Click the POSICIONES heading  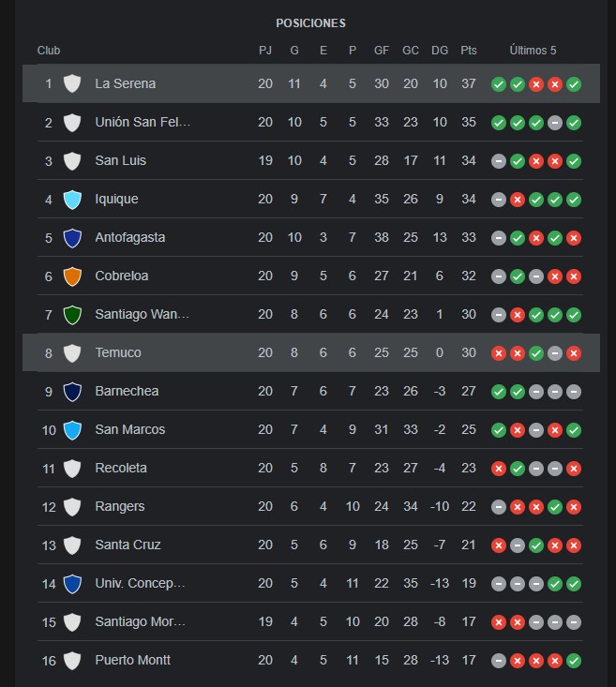click(x=311, y=22)
